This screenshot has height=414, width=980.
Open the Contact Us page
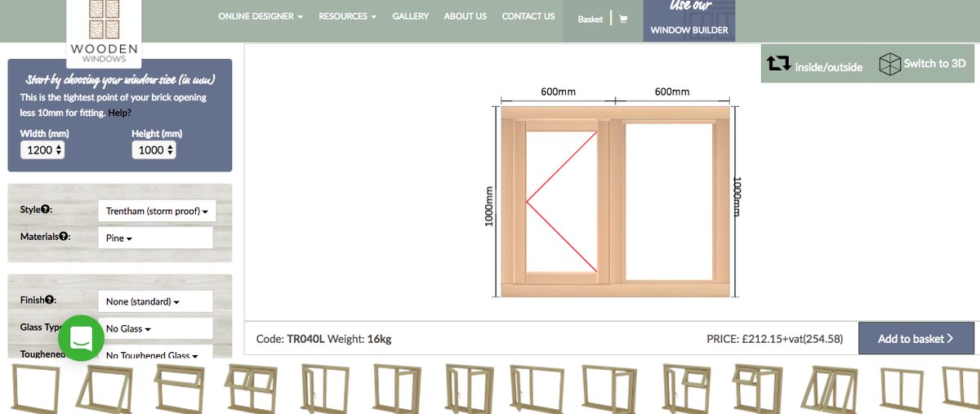coord(528,16)
